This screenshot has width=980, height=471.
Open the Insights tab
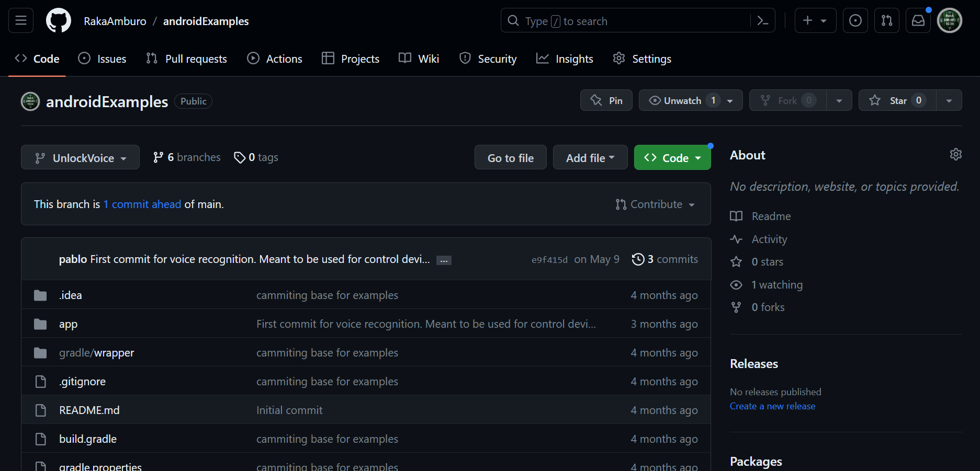[x=565, y=59]
